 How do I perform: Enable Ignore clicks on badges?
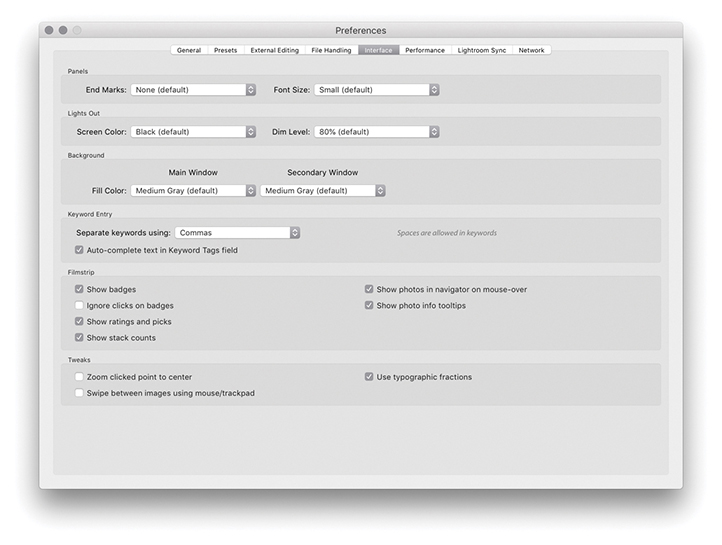[x=80, y=306]
